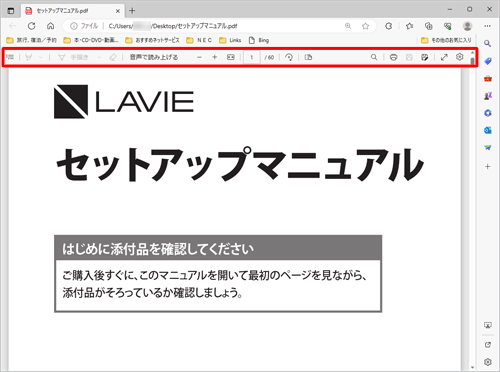Rotate the PDF page

coord(289,57)
